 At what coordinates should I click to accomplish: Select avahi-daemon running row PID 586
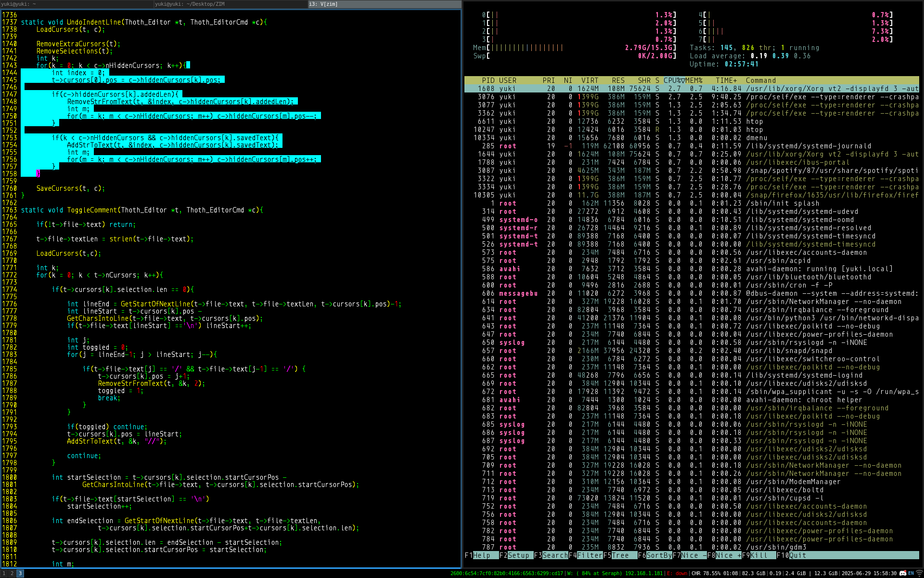pyautogui.click(x=692, y=269)
